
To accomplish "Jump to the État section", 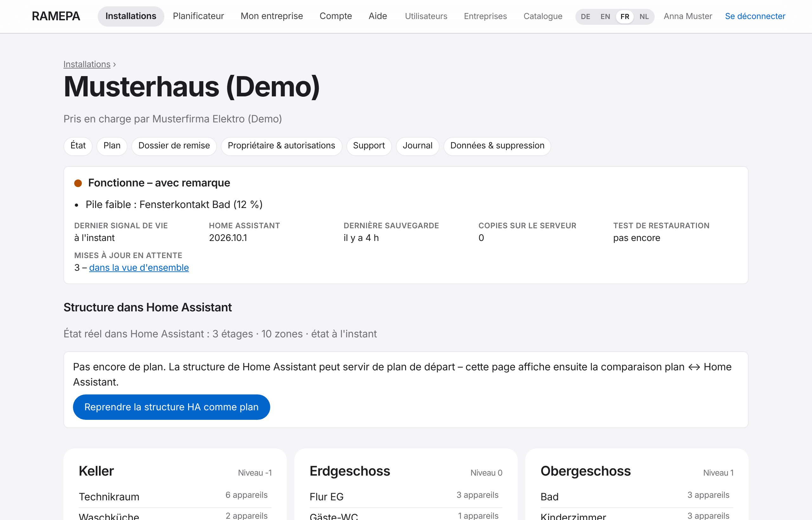I will (78, 146).
